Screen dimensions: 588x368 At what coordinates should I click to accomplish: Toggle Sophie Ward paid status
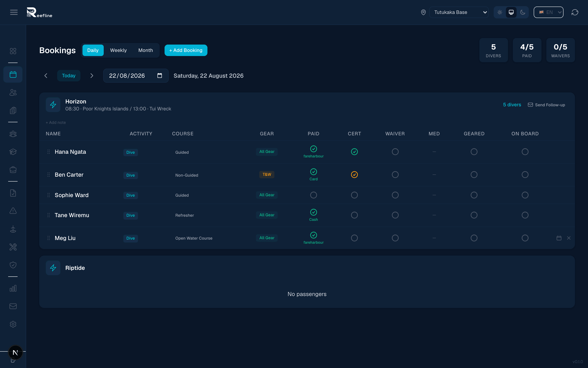(x=313, y=195)
